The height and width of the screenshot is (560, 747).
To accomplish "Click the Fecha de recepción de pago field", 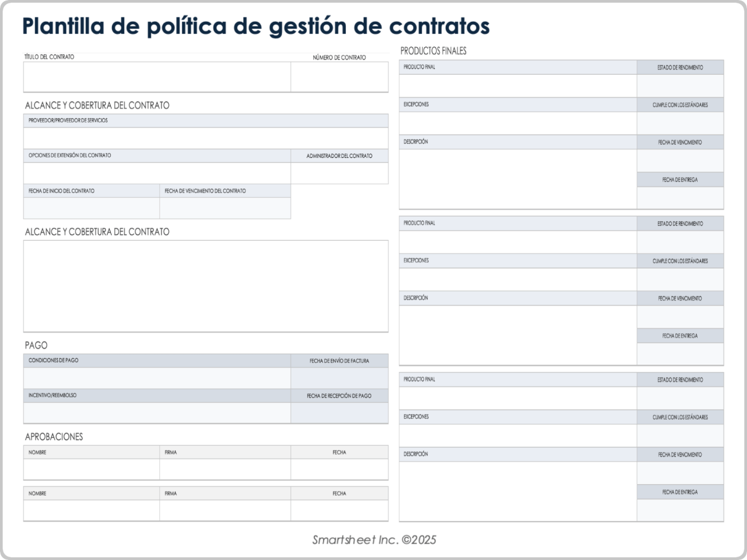I will [x=339, y=413].
